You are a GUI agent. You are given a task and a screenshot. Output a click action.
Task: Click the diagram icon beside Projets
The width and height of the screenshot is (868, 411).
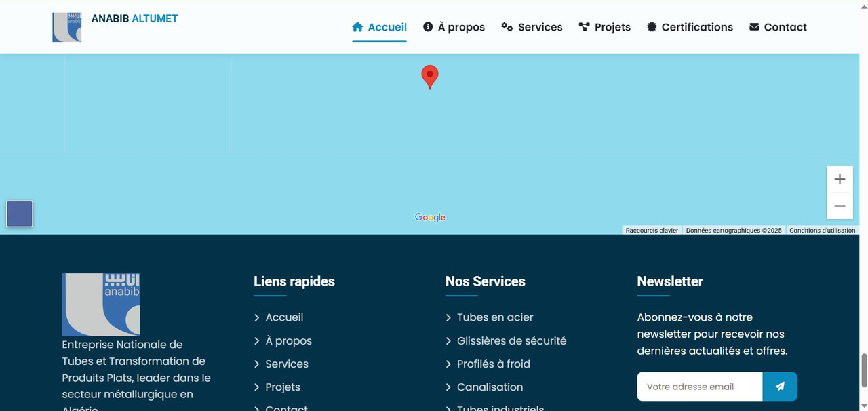click(x=584, y=27)
